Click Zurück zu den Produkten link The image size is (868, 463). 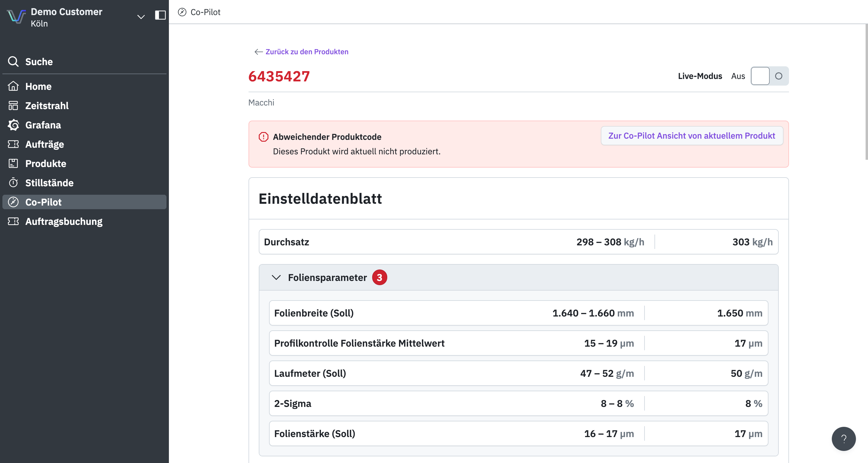[307, 52]
